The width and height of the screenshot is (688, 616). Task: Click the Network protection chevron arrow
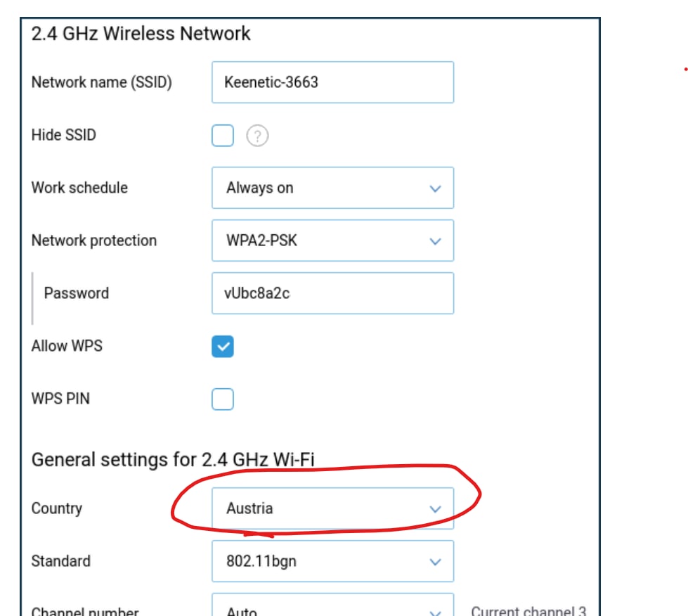click(435, 241)
